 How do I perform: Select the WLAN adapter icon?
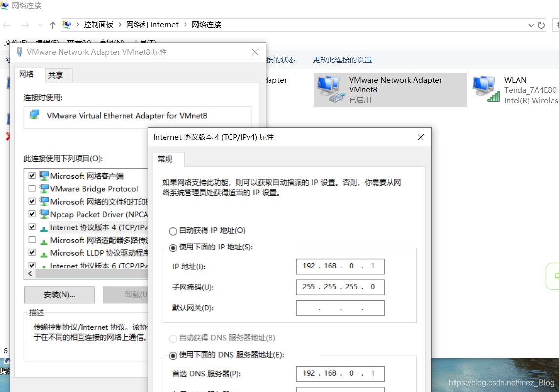point(486,89)
